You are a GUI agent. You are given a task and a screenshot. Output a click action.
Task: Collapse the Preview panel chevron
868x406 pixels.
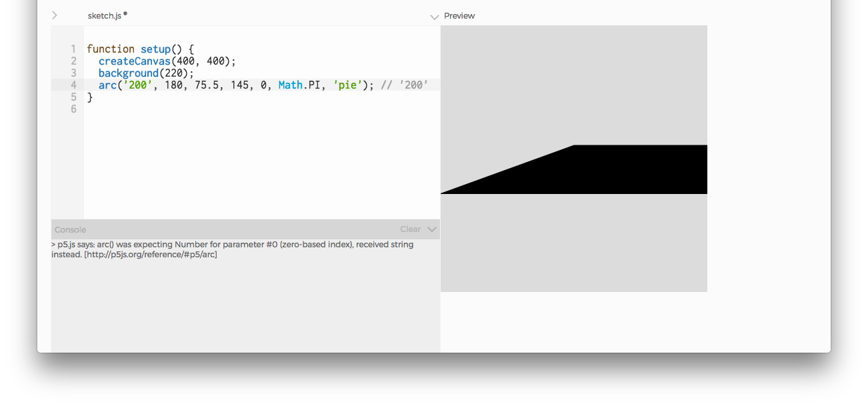[x=435, y=16]
